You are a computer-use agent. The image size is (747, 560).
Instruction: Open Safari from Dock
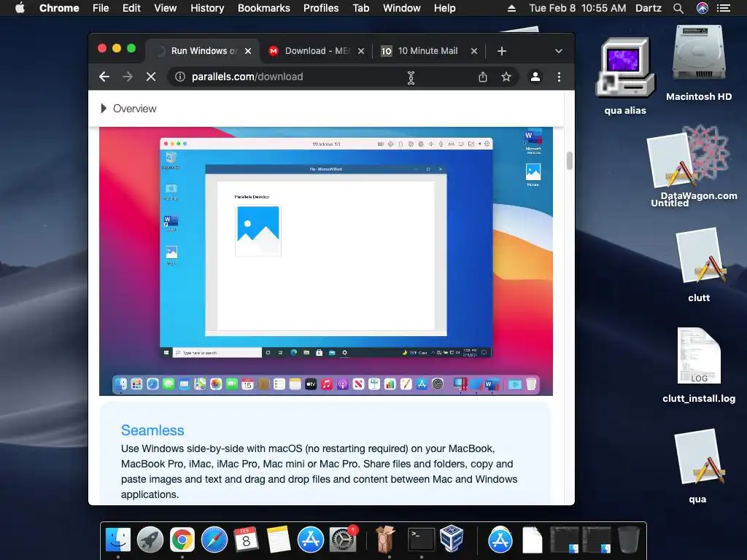[x=214, y=540]
